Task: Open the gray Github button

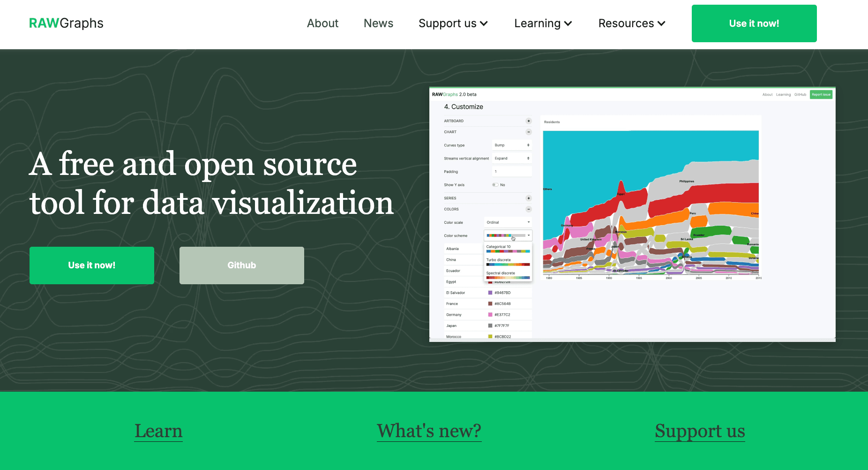Action: (x=242, y=265)
